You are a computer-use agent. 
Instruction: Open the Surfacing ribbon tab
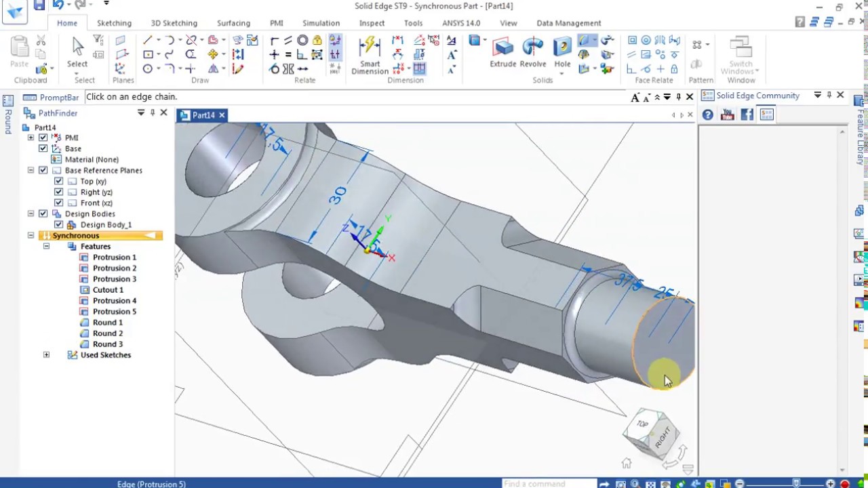(x=233, y=23)
